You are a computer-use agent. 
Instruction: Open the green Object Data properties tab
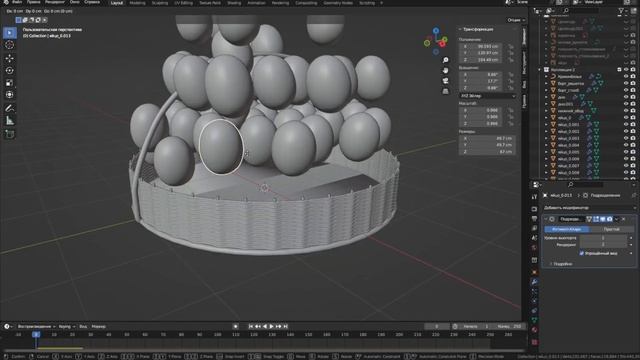click(534, 320)
